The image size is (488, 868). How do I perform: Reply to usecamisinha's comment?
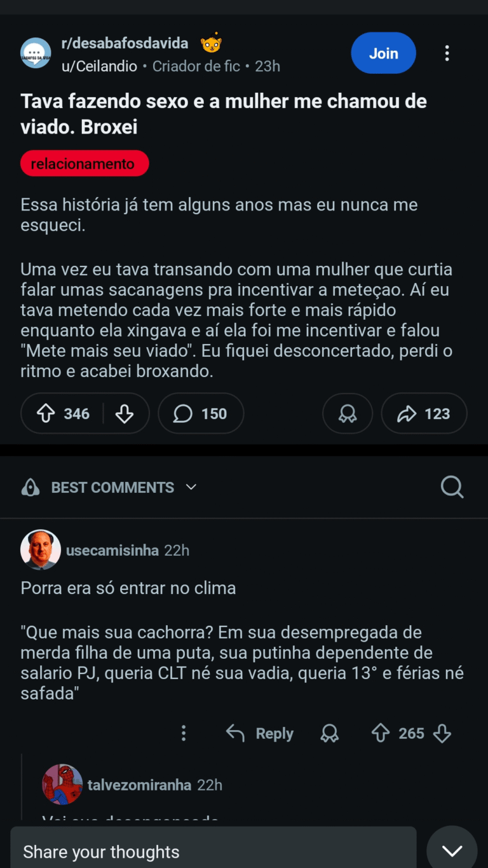click(x=260, y=734)
